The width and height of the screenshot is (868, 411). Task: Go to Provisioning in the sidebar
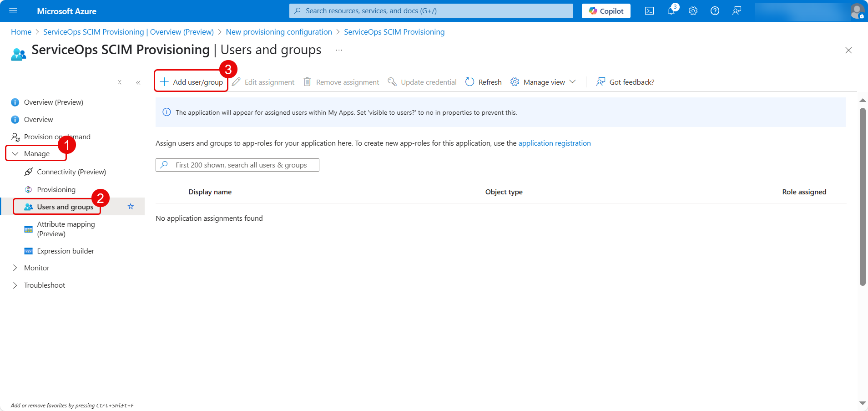(56, 190)
